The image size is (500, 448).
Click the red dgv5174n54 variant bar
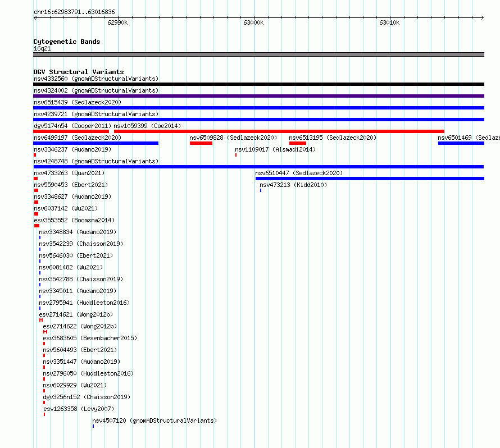pyautogui.click(x=71, y=131)
